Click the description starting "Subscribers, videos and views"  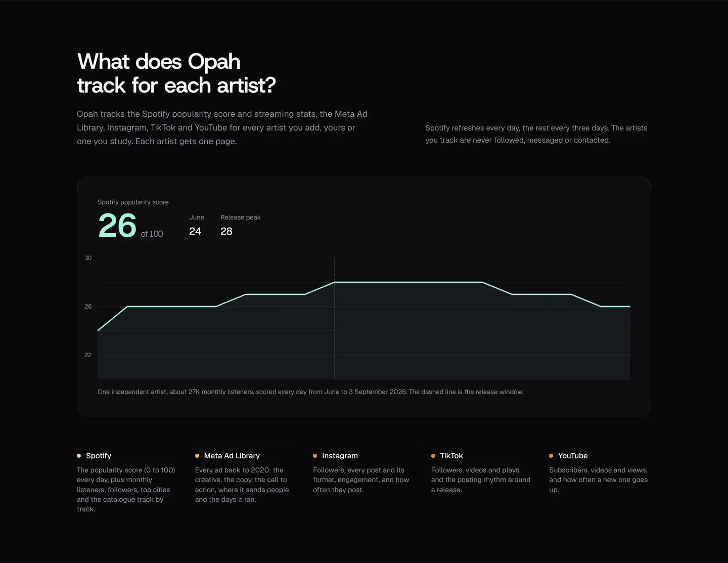[599, 480]
